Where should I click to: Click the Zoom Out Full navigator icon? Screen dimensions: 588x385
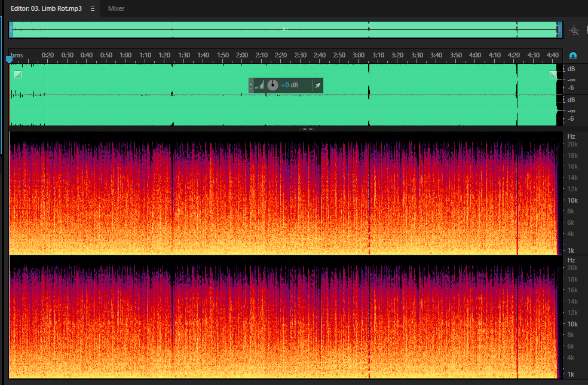click(x=574, y=30)
